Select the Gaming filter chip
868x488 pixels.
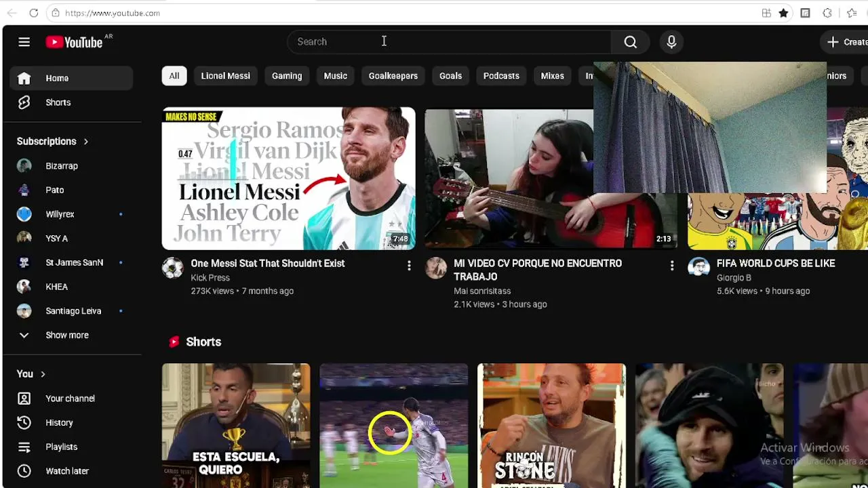(287, 76)
